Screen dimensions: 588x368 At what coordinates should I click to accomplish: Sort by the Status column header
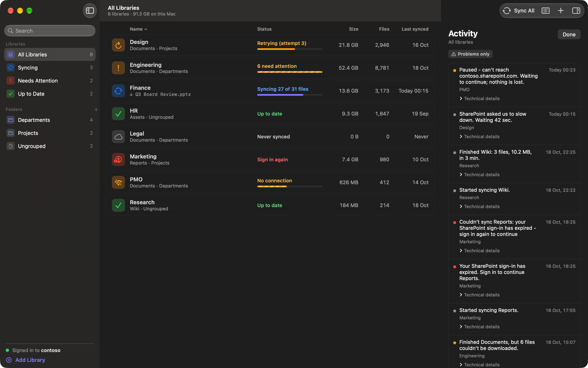(264, 29)
